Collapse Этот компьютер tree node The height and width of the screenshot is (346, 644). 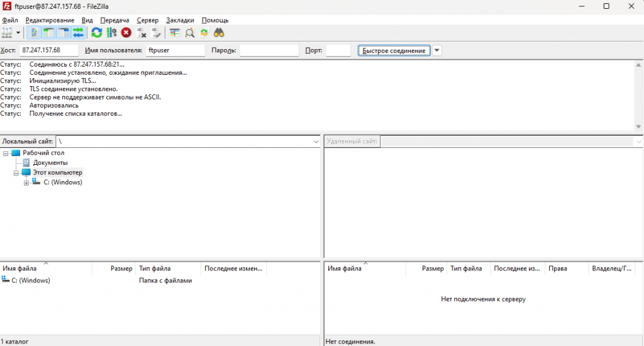tap(16, 173)
